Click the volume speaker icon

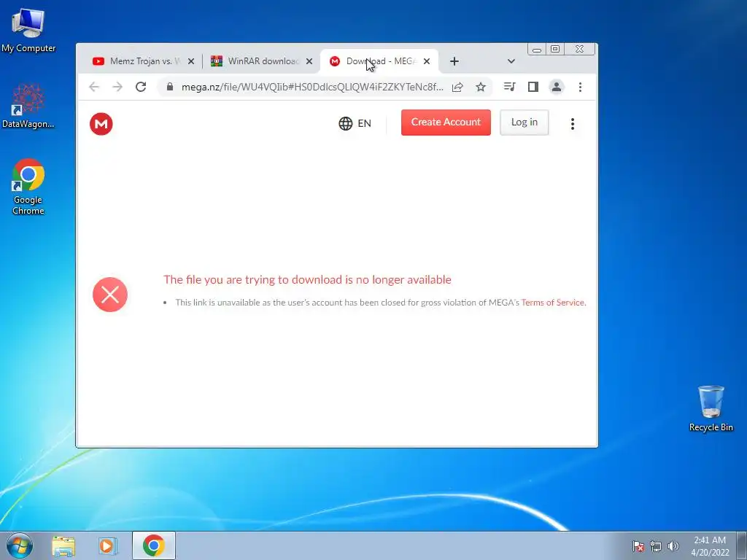tap(673, 547)
